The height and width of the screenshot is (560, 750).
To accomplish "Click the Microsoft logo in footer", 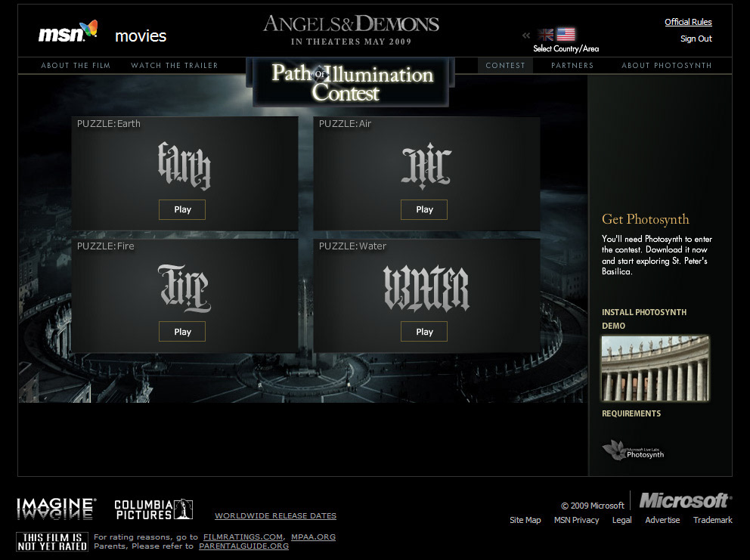I will [686, 501].
